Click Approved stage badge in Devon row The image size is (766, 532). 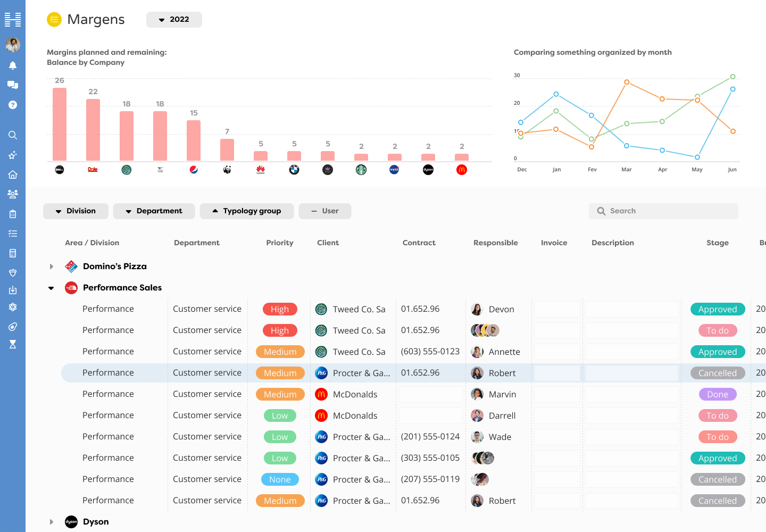click(x=718, y=309)
